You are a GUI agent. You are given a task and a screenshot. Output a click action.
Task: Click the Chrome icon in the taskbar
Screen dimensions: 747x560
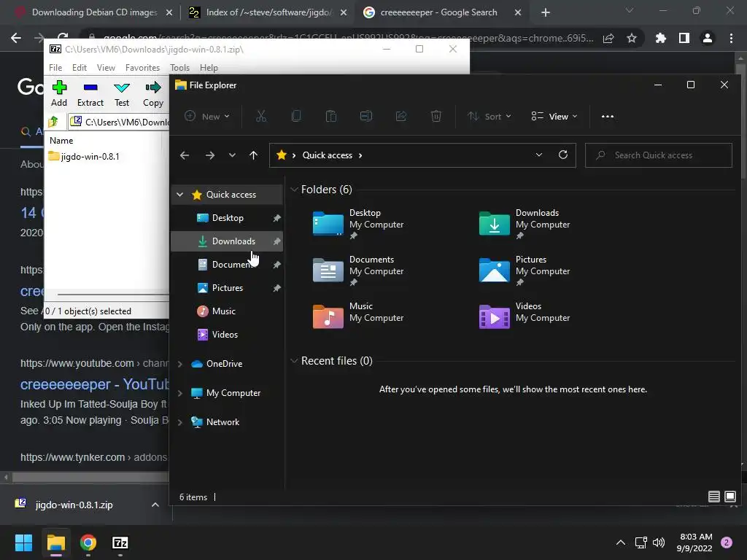coord(88,542)
